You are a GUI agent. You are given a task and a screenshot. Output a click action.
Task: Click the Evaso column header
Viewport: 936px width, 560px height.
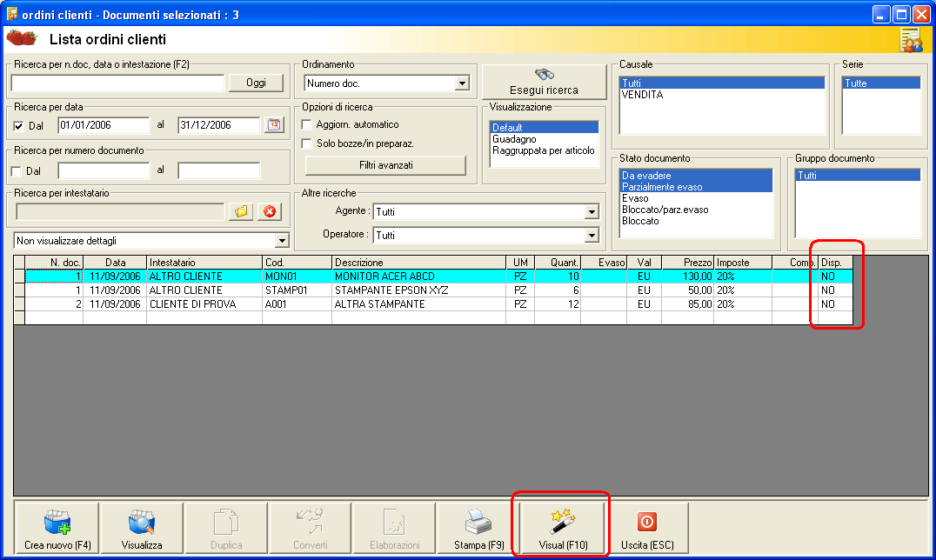(604, 263)
